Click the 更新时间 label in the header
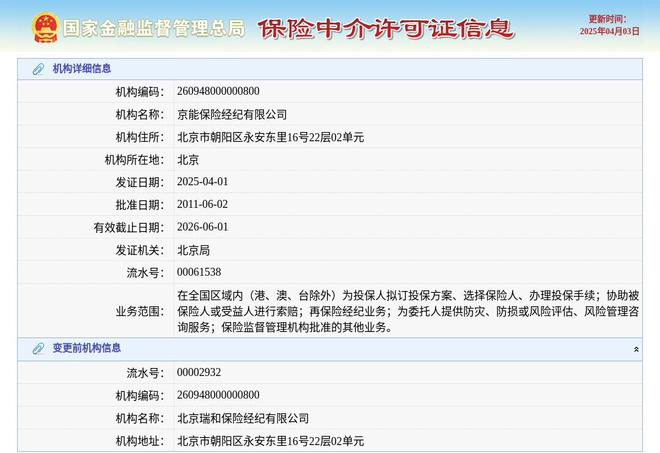The width and height of the screenshot is (660, 453). coord(607,19)
